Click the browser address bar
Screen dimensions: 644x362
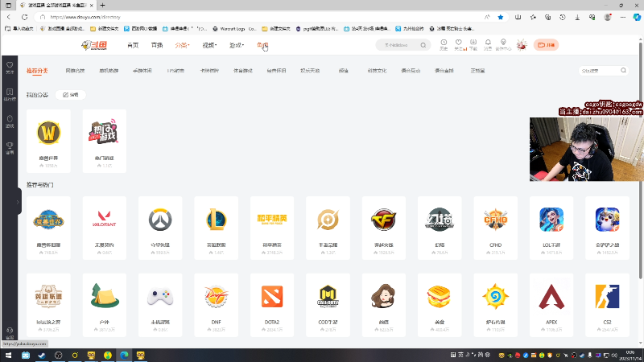coord(263,17)
